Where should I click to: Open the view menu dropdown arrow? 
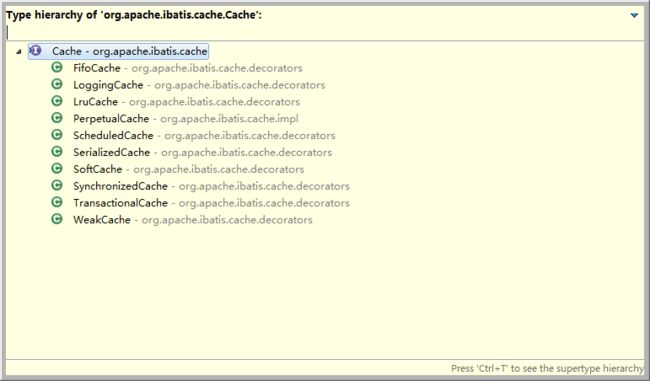point(634,15)
